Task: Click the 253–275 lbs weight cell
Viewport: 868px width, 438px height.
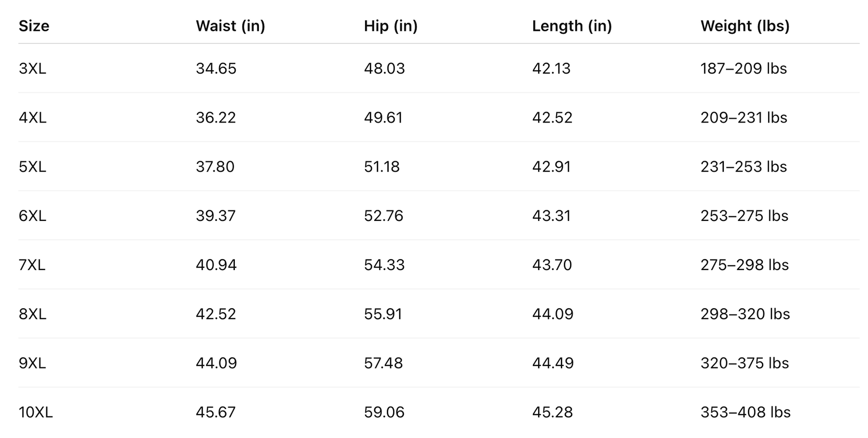Action: (744, 216)
